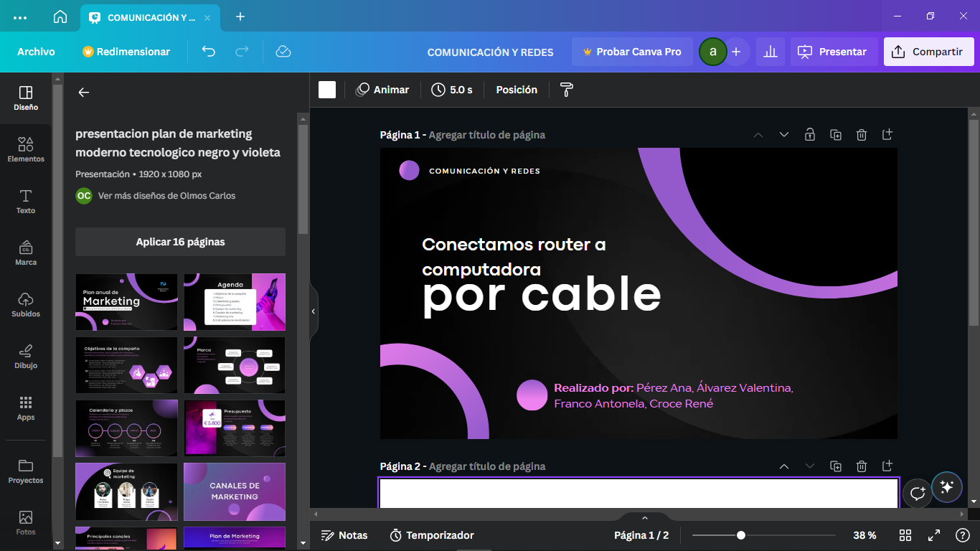
Task: Switch to the Texto tab in sidebar
Action: tap(26, 202)
